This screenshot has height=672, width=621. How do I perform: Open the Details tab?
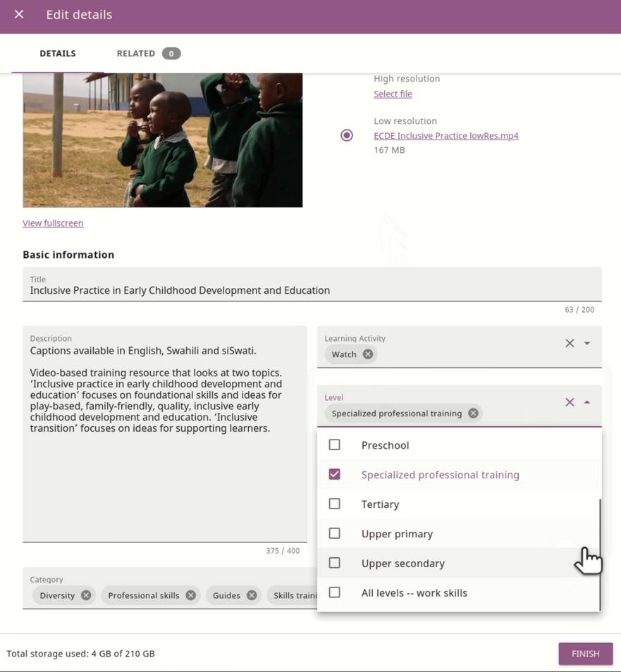click(x=58, y=54)
